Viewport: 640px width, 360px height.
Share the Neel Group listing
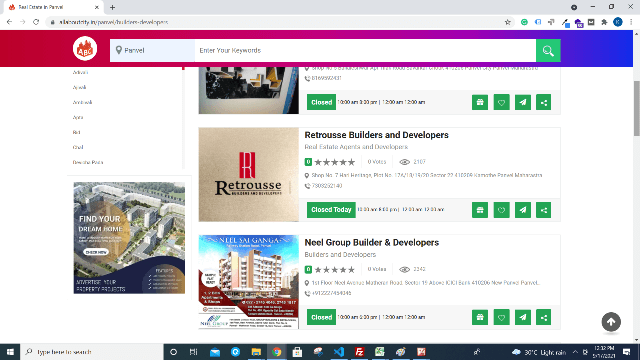[544, 317]
